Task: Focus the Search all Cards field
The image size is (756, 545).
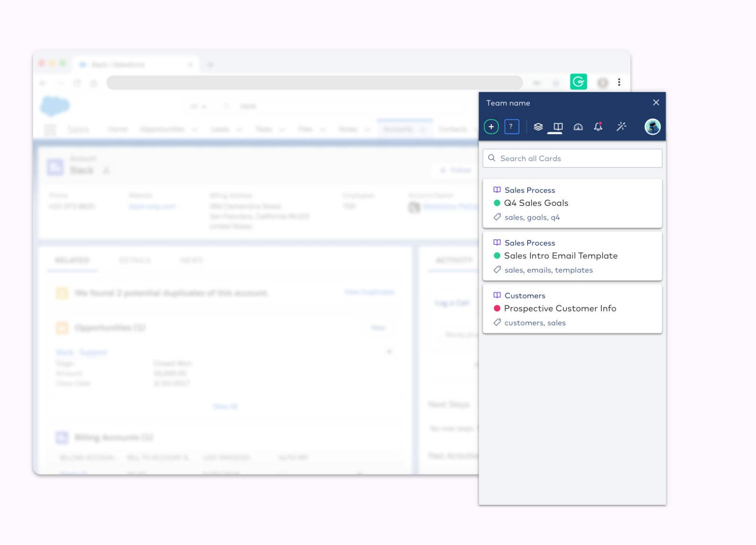Action: 572,158
